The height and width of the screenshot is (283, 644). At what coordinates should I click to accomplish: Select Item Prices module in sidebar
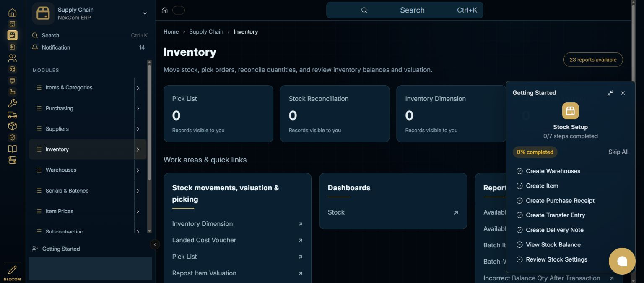[x=82, y=211]
